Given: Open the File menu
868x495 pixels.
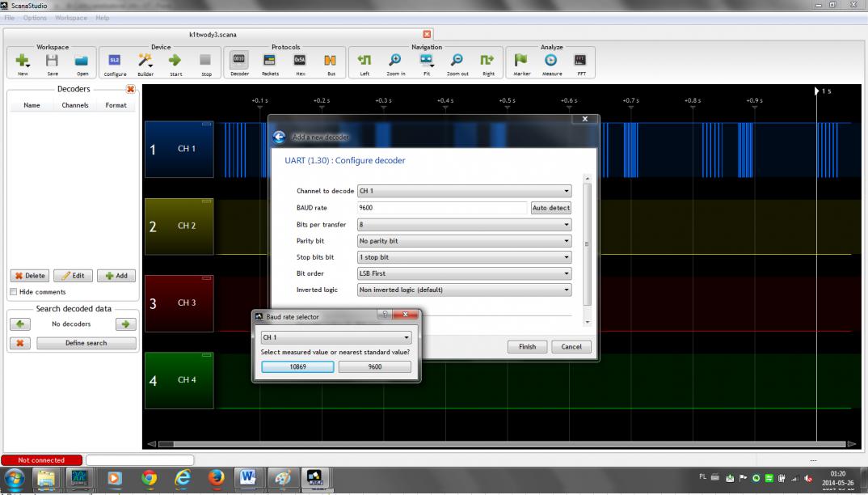Looking at the screenshot, I should (10, 18).
